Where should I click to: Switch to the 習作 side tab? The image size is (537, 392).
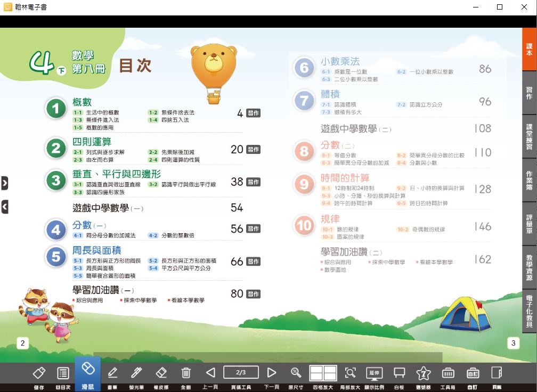[x=530, y=93]
